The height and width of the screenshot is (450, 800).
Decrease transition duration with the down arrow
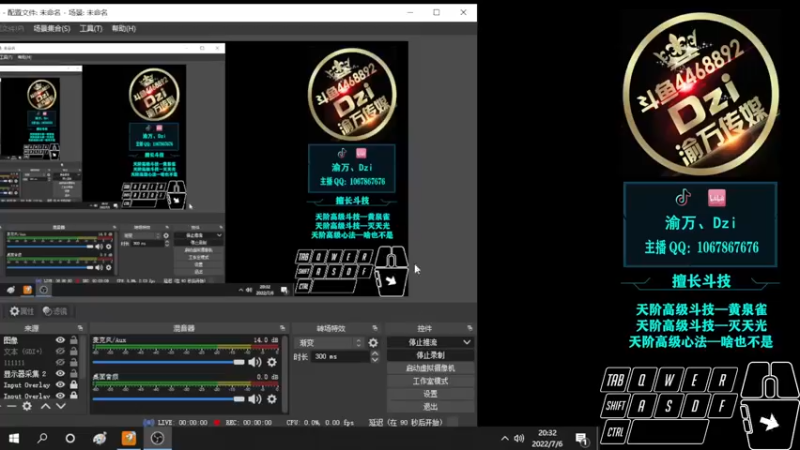[375, 360]
